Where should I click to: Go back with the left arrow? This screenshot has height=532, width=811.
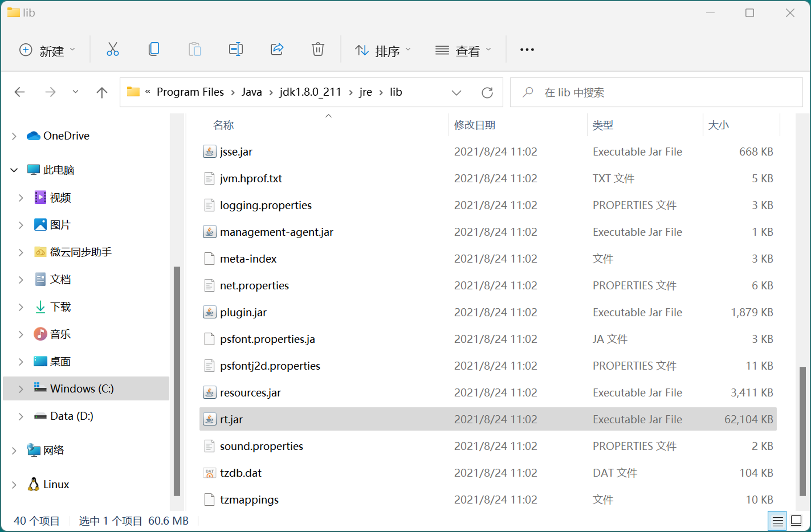click(20, 92)
